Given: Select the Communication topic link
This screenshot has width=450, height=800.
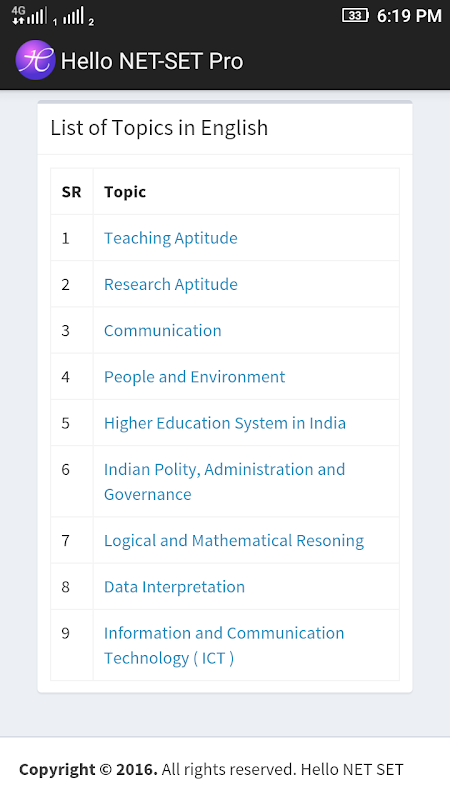Looking at the screenshot, I should pos(162,331).
